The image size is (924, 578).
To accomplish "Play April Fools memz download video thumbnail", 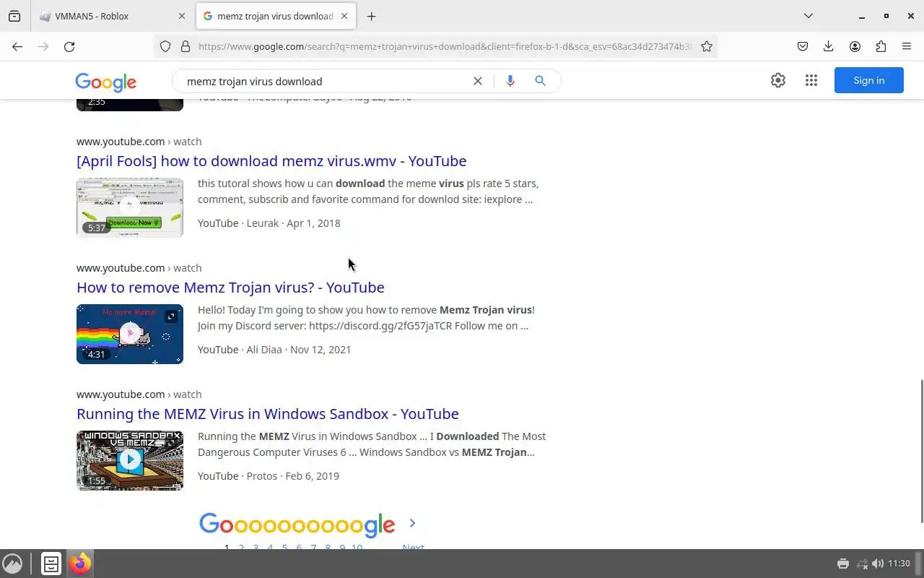I will (x=130, y=207).
